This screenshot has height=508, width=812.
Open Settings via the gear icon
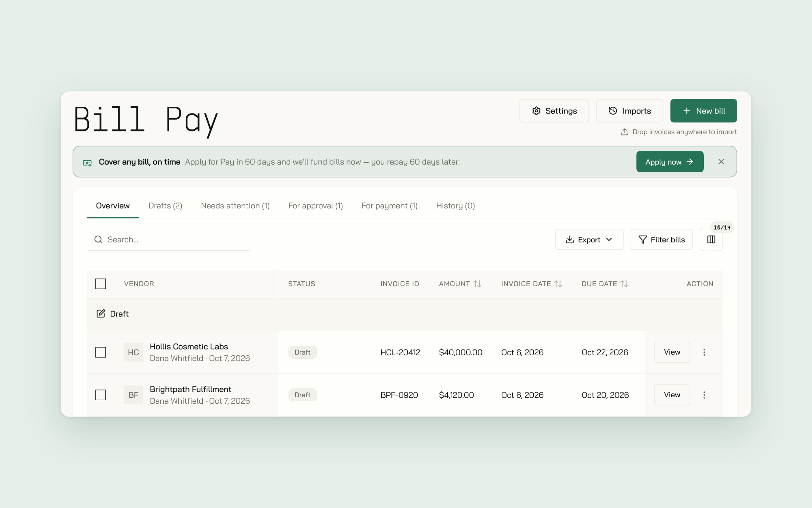coord(536,111)
